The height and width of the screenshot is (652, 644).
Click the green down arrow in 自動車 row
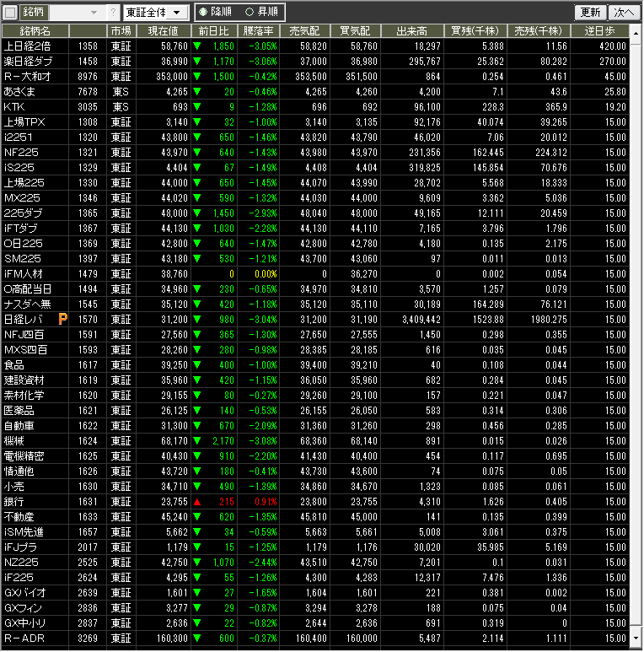[197, 426]
